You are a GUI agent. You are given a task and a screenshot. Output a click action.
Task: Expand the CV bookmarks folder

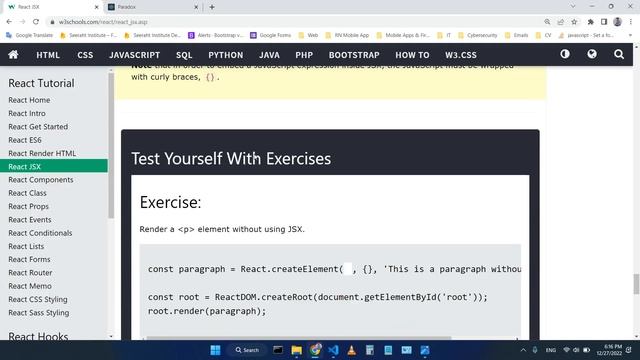[543, 35]
